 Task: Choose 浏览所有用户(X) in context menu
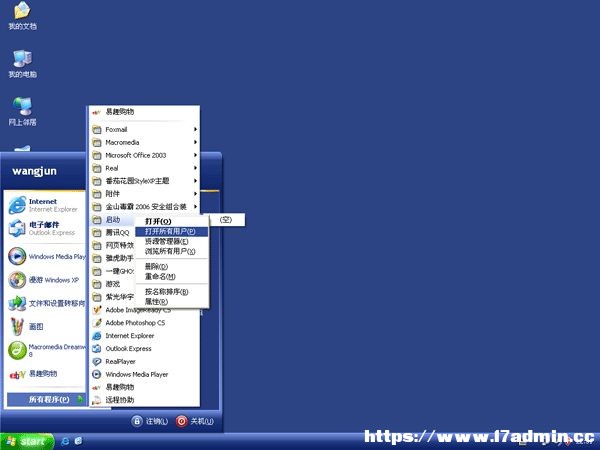[172, 251]
